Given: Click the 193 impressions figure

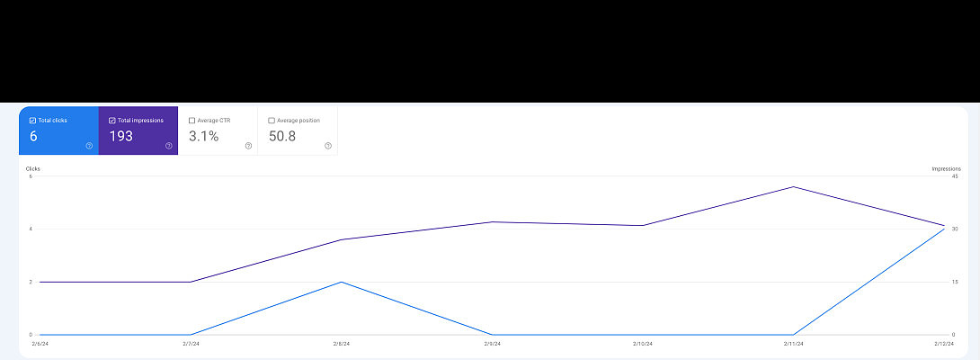Looking at the screenshot, I should (x=120, y=136).
